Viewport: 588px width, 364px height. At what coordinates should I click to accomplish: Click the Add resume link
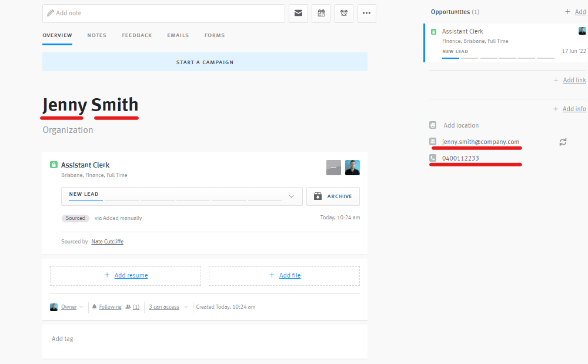pos(131,275)
